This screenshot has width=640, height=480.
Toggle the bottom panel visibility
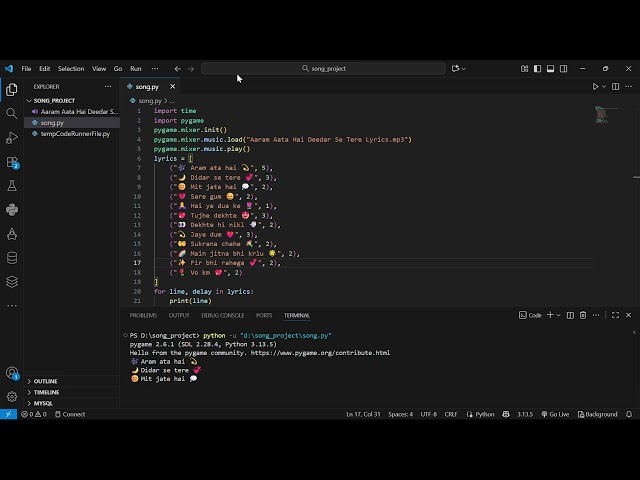551,69
